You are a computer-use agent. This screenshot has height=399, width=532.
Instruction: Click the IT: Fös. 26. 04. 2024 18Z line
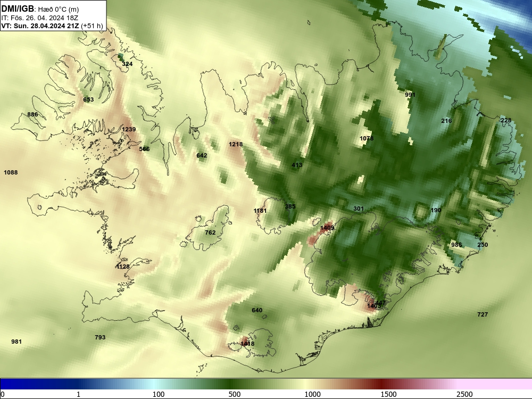pos(40,18)
